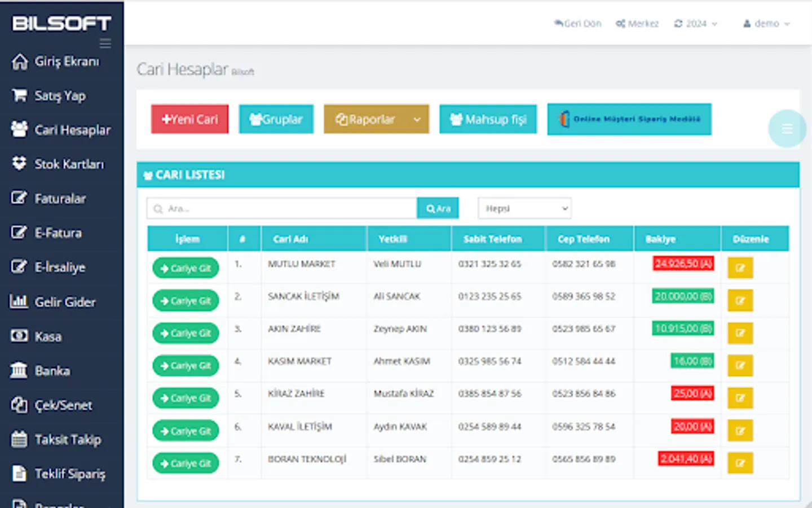
Task: Click the hamburger icon below the BILSOFT logo
Action: 105,43
